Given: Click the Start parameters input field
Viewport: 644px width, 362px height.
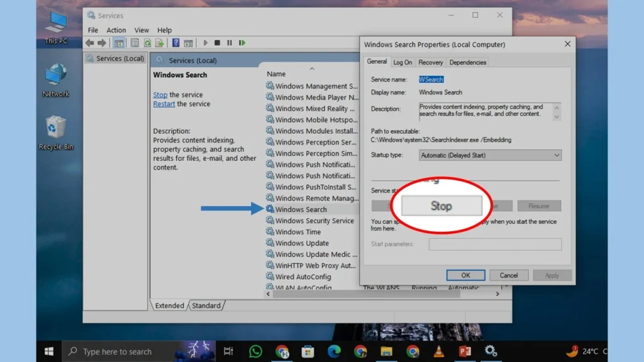Looking at the screenshot, I should [495, 244].
